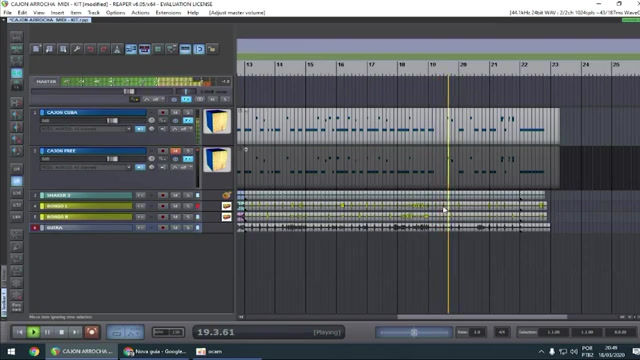640x360 pixels.
Task: Adjust the CAJON FREE volume fader
Action: 112,159
